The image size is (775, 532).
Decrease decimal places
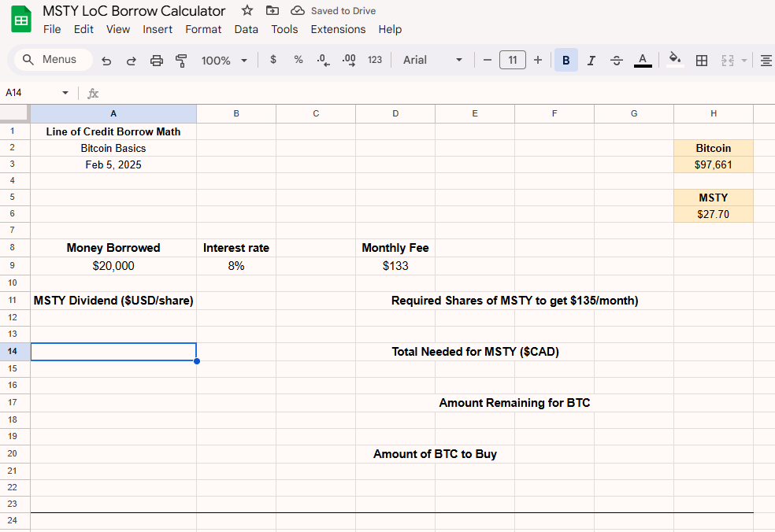click(323, 61)
